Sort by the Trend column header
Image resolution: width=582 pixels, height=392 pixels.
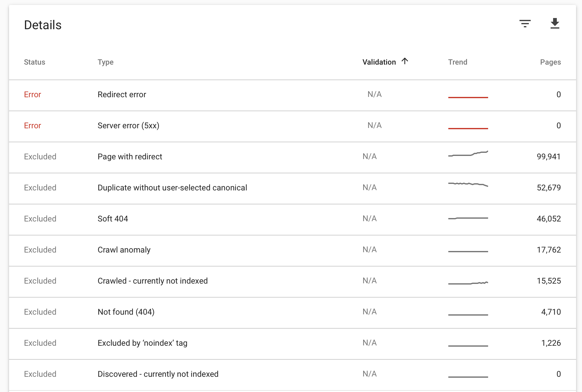coord(458,62)
